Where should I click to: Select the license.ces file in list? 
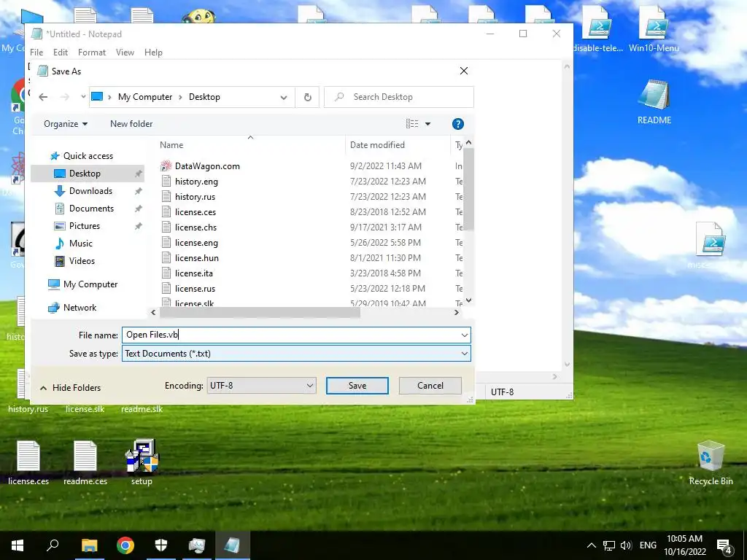[196, 212]
